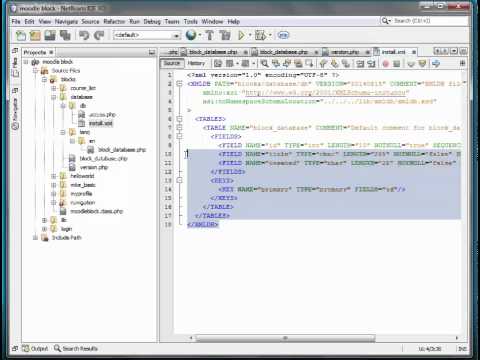Open the Debug Project dropdown arrow
Viewport: 480px width, 360px height.
(270, 35)
